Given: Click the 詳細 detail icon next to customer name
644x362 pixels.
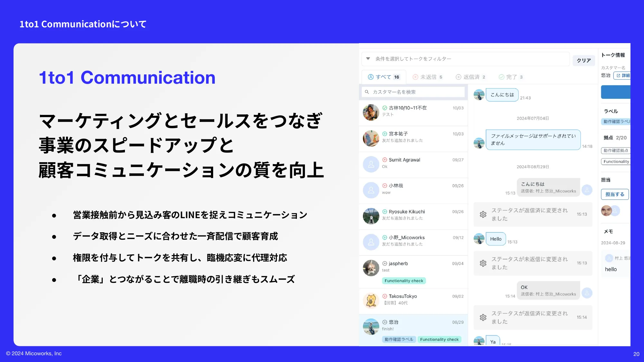Looking at the screenshot, I should tap(625, 75).
